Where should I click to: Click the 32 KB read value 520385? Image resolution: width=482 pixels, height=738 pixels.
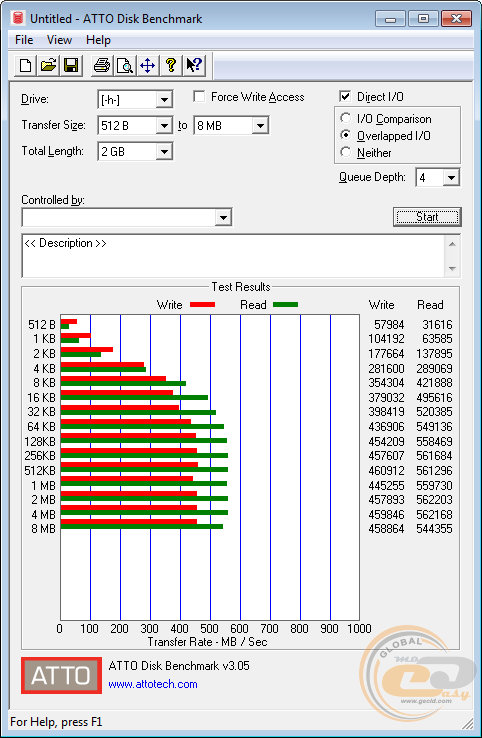click(x=434, y=412)
